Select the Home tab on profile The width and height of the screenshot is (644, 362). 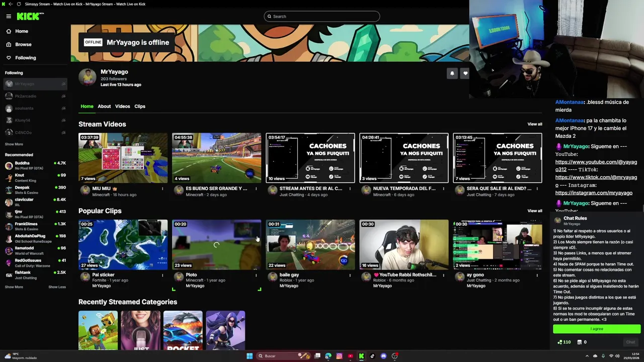pyautogui.click(x=87, y=107)
